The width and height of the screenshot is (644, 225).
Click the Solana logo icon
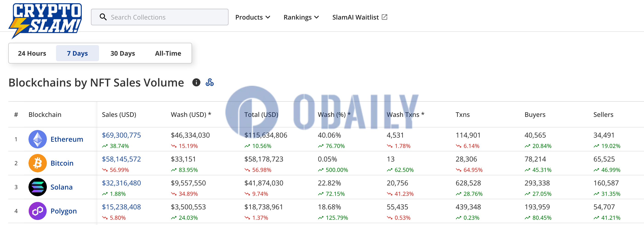37,187
